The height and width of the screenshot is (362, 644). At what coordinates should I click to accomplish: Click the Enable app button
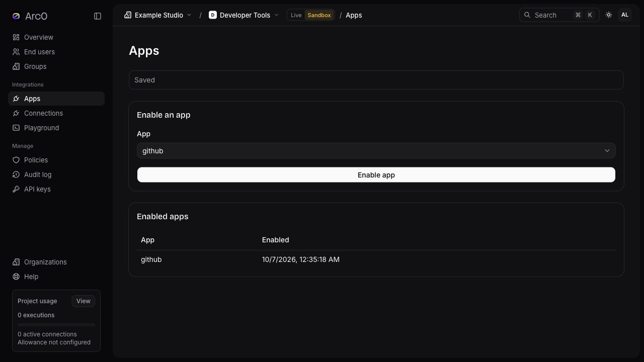pyautogui.click(x=376, y=175)
